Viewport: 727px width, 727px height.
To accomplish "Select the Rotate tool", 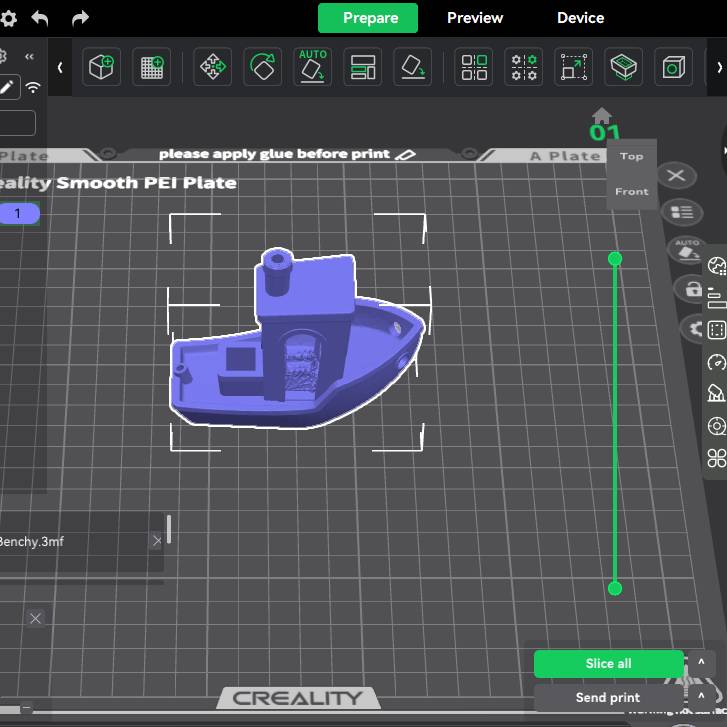I will point(262,67).
